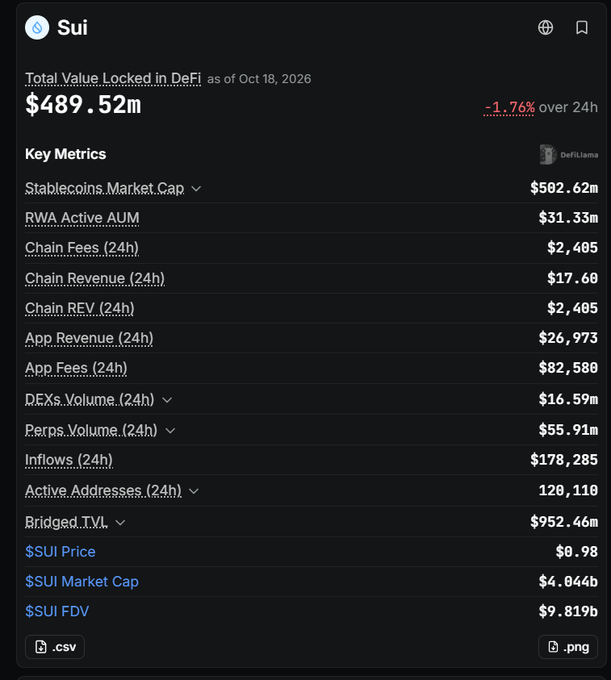Open the $SUI Market Cap link

82,581
